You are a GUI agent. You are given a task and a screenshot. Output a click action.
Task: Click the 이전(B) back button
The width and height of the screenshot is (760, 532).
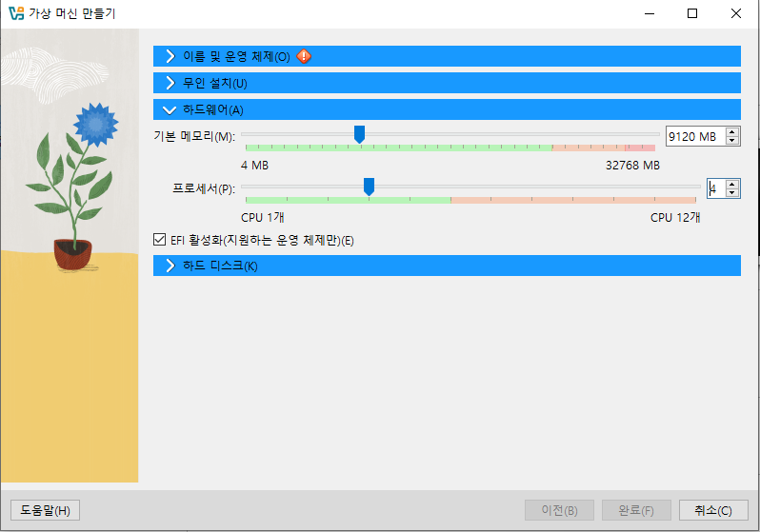(559, 510)
